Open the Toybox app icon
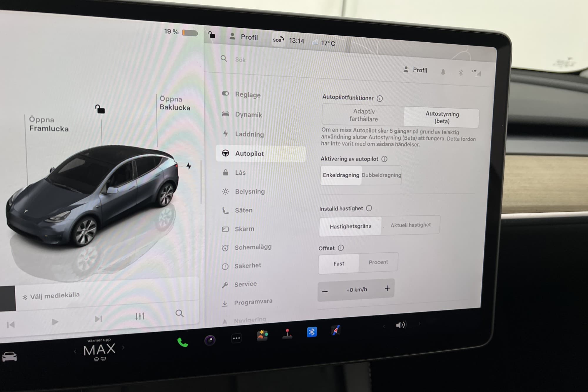 point(262,336)
